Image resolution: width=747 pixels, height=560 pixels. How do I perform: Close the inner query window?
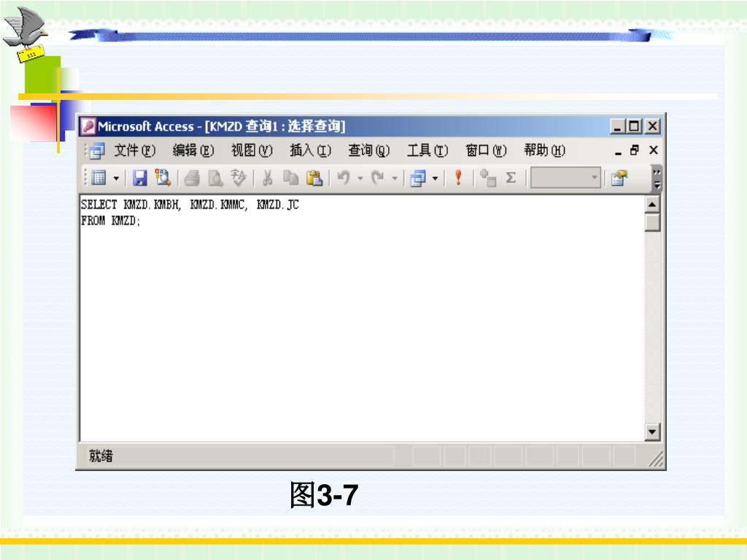click(x=654, y=150)
